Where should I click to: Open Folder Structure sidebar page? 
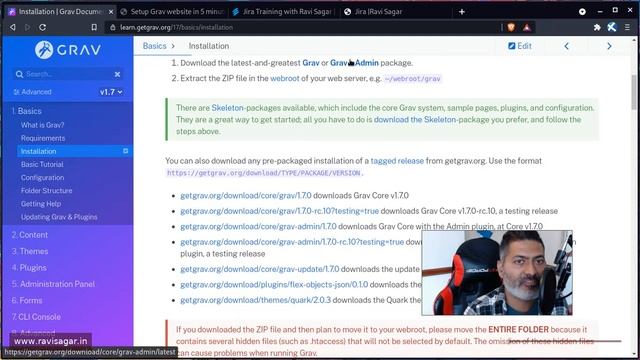pos(47,191)
